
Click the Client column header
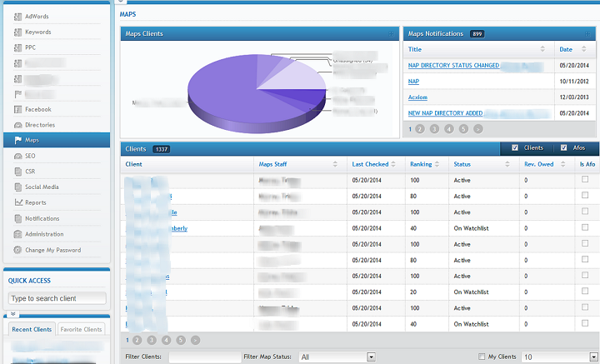click(133, 164)
